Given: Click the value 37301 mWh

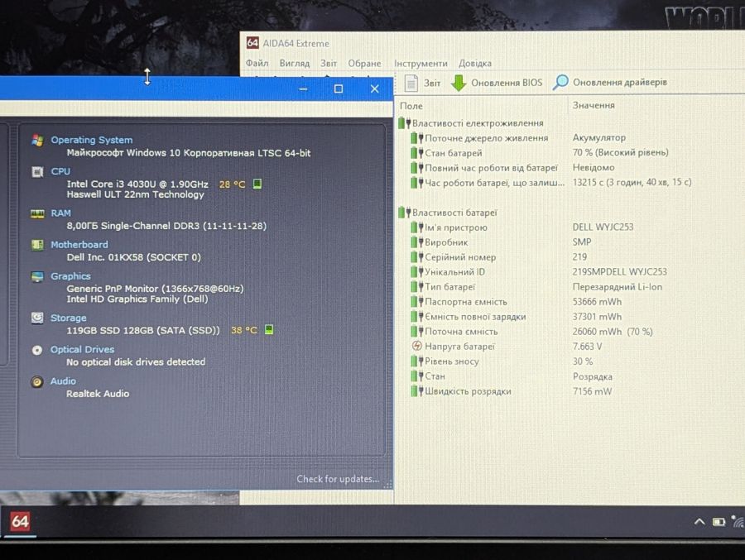Looking at the screenshot, I should [597, 316].
